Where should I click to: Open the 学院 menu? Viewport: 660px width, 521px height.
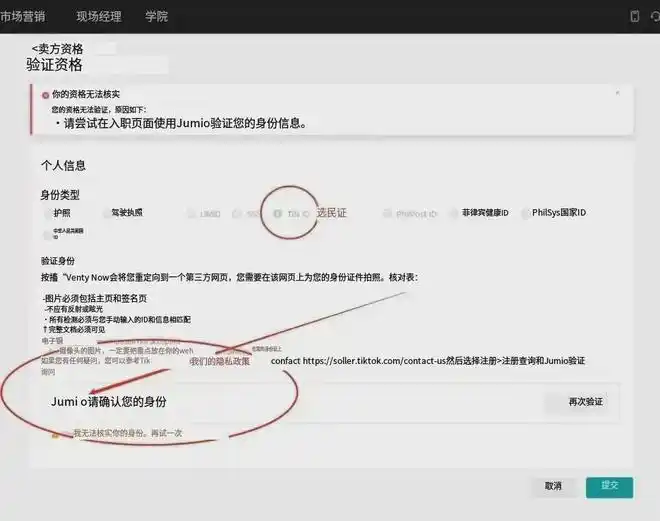156,16
